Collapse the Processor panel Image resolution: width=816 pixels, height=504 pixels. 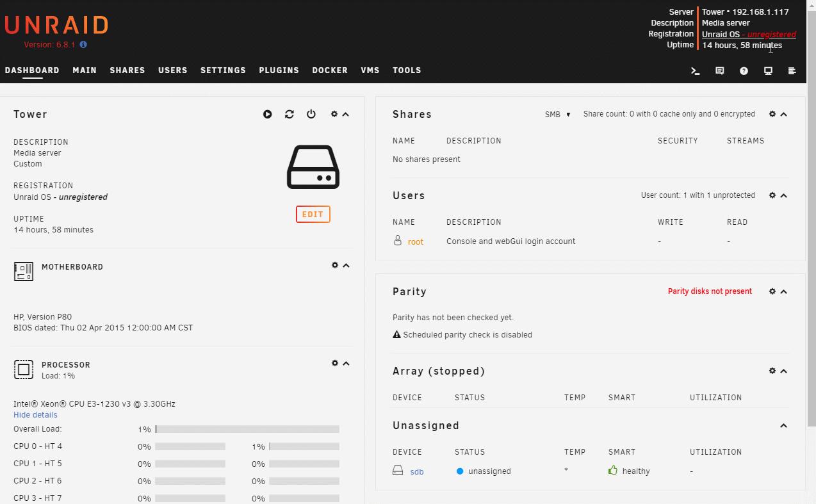347,363
